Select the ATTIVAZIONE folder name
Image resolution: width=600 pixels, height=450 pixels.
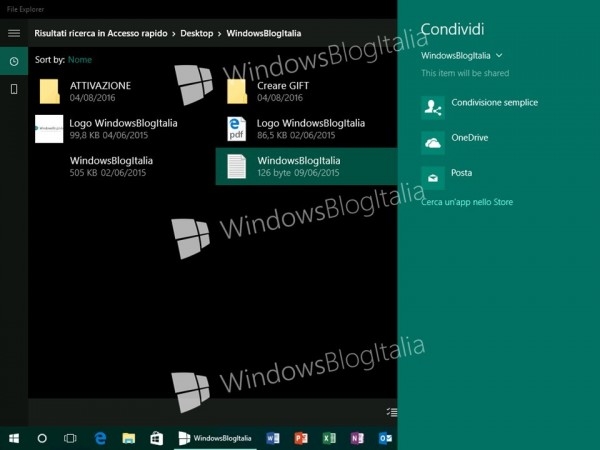click(100, 86)
